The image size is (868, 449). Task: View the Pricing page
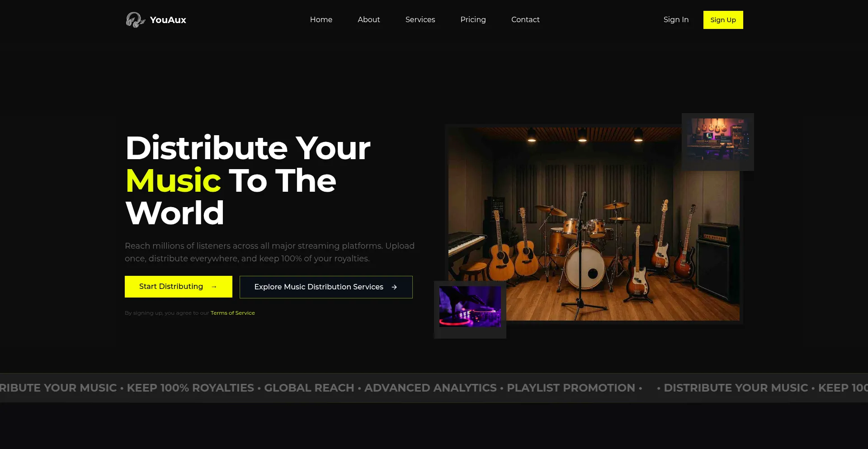pos(473,19)
